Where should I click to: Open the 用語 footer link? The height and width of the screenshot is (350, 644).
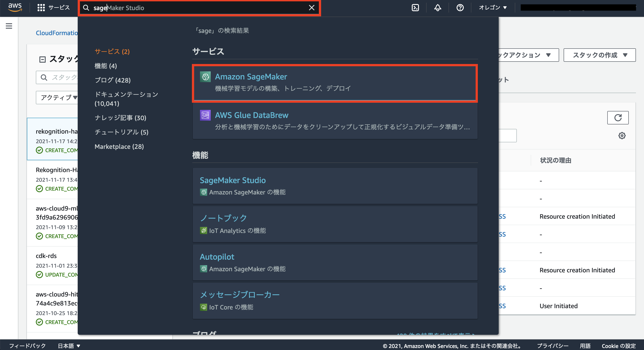tap(585, 346)
